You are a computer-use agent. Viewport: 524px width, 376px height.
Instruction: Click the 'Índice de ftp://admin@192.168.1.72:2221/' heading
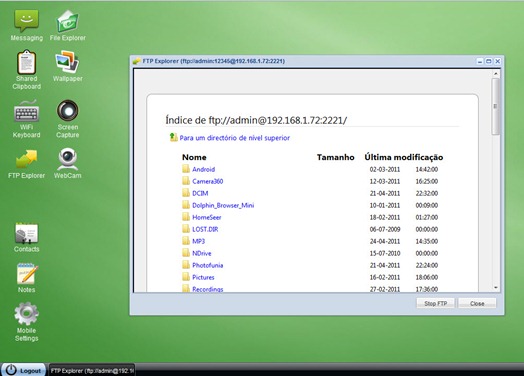[x=256, y=120]
